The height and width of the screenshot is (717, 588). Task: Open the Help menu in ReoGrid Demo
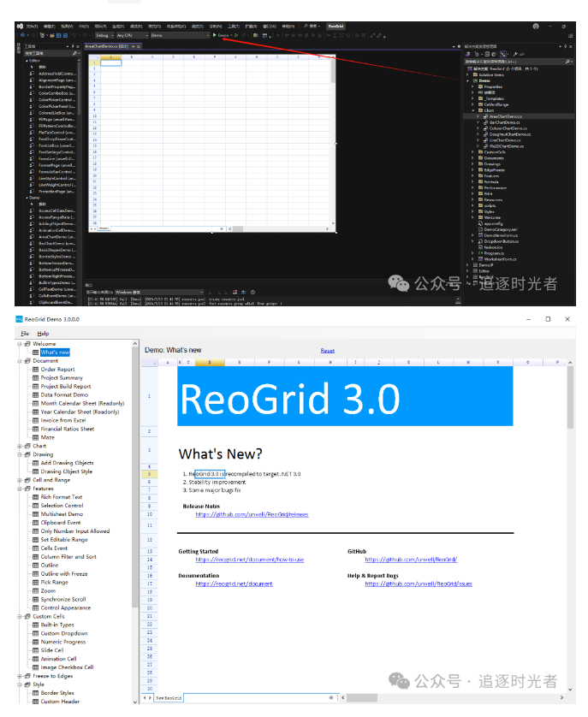[43, 334]
